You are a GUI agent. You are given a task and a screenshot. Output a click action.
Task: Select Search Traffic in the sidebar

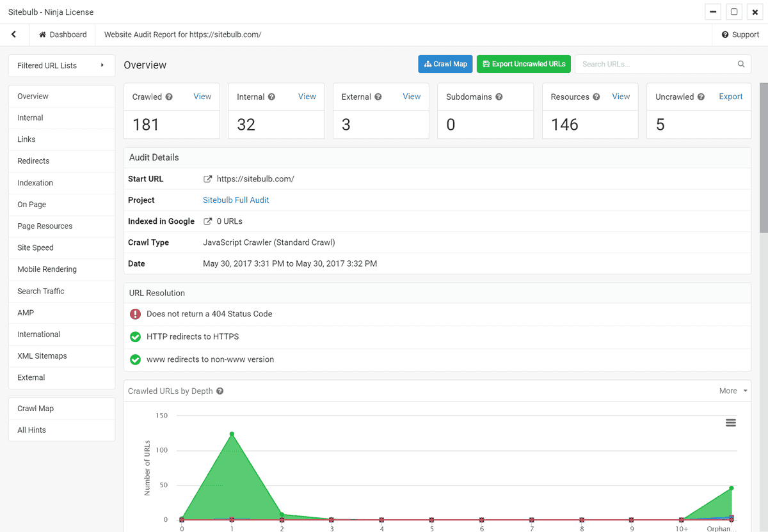pos(61,292)
